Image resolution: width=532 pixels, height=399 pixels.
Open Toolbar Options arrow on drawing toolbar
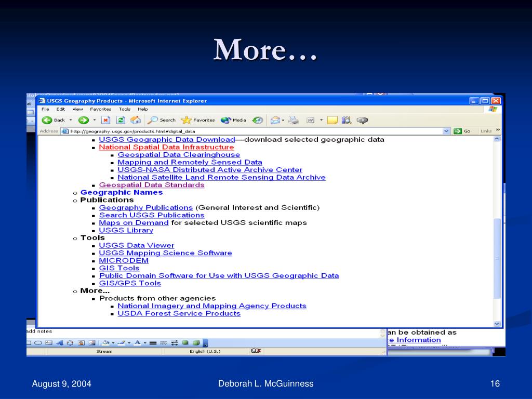point(205,343)
